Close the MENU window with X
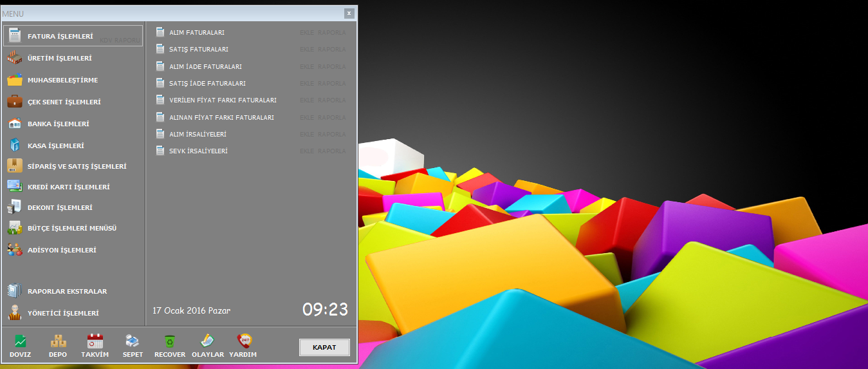Screen dimensions: 868x369 pyautogui.click(x=349, y=13)
